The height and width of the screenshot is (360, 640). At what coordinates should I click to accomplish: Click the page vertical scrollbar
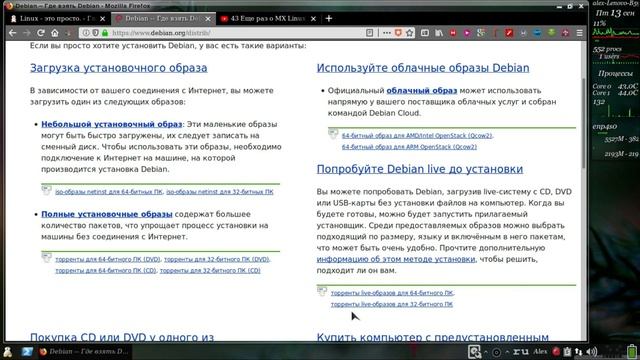pyautogui.click(x=584, y=122)
